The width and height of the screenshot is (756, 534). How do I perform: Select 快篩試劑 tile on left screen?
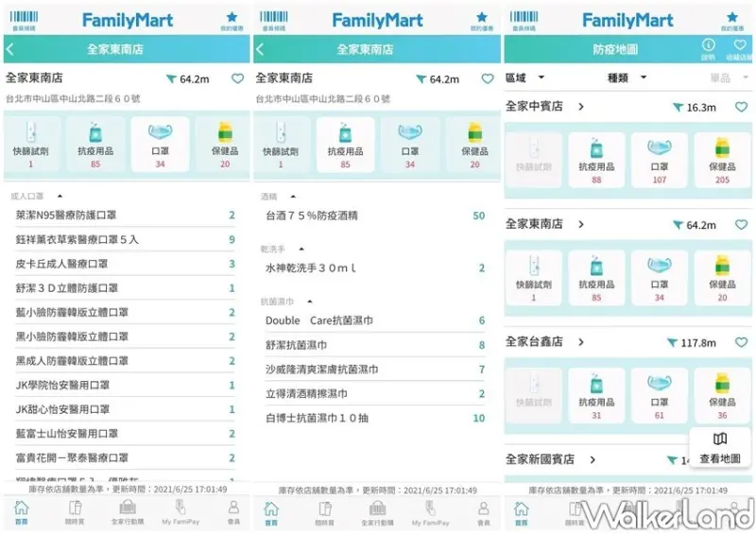click(31, 145)
